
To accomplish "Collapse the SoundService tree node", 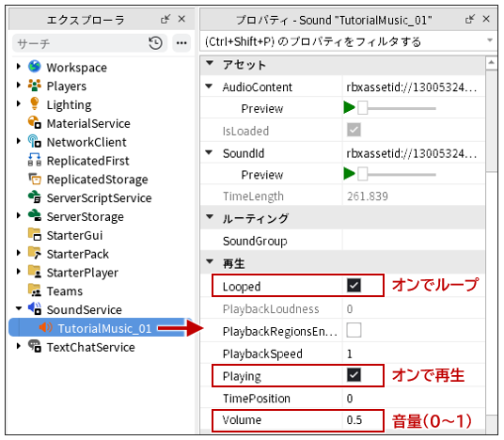I will tap(19, 309).
